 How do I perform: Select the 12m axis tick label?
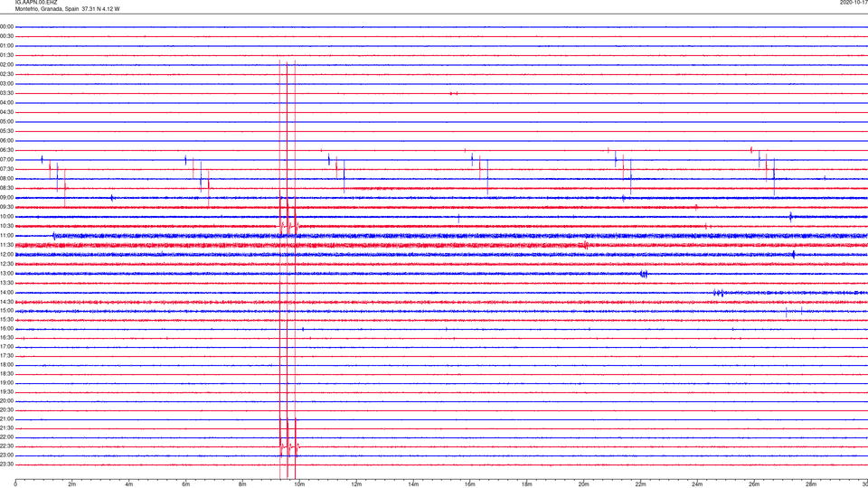click(356, 484)
